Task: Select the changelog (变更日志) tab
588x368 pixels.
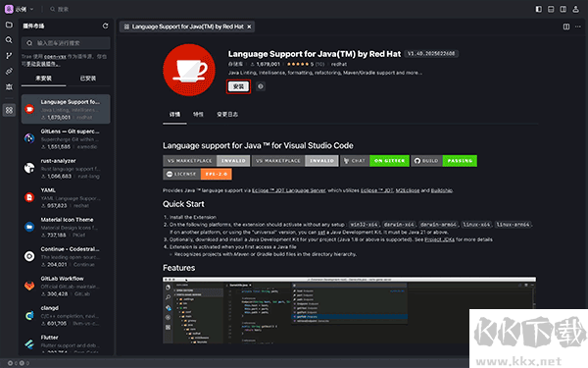Action: pos(227,115)
